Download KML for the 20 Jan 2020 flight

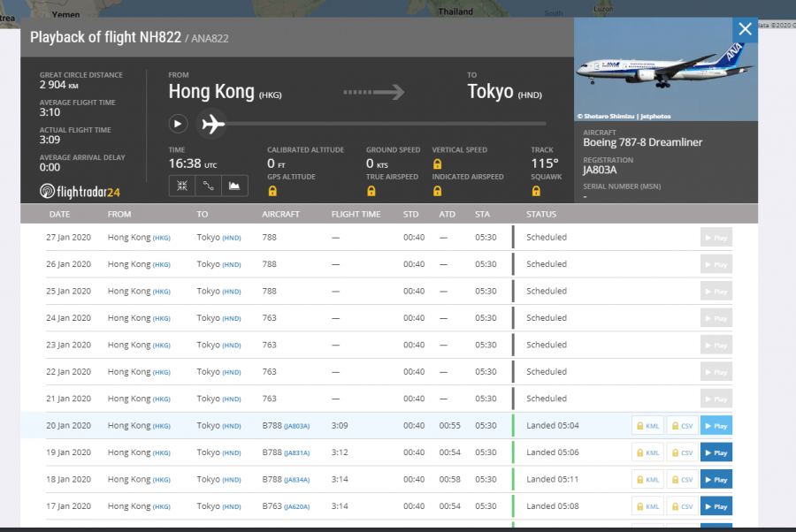pos(647,426)
